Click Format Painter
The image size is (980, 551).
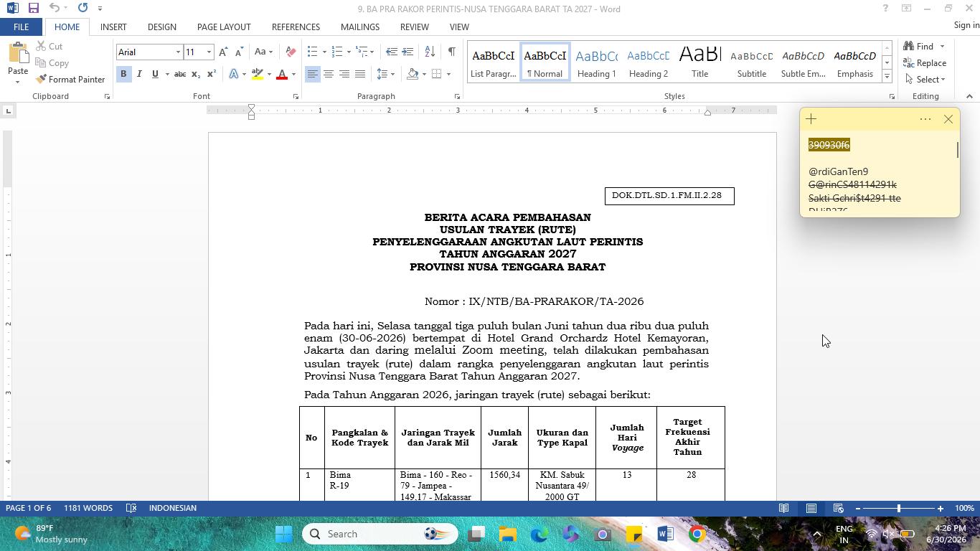pyautogui.click(x=70, y=79)
